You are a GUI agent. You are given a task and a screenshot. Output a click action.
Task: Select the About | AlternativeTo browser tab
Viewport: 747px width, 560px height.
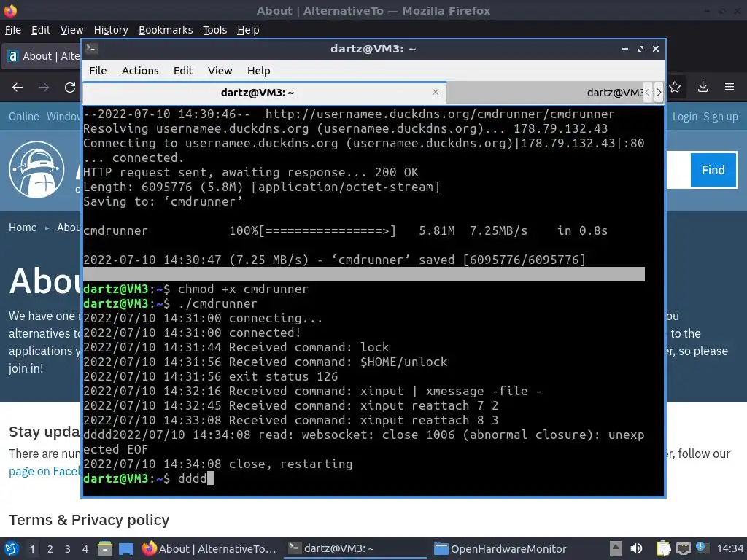42,56
